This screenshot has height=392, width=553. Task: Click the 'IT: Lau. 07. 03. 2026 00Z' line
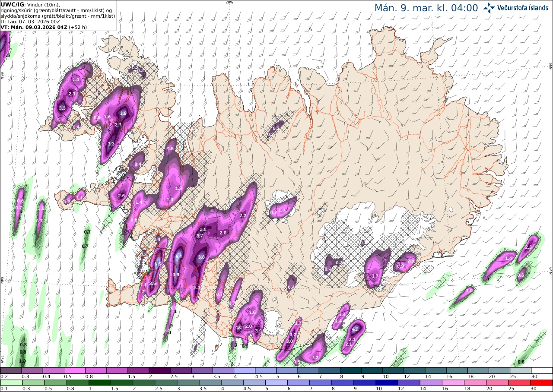click(x=31, y=21)
